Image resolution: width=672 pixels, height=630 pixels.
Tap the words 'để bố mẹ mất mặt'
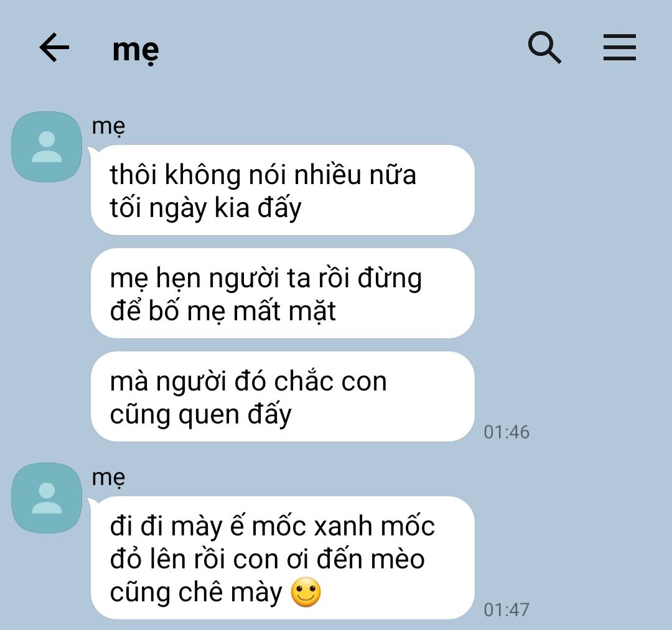[x=223, y=310]
